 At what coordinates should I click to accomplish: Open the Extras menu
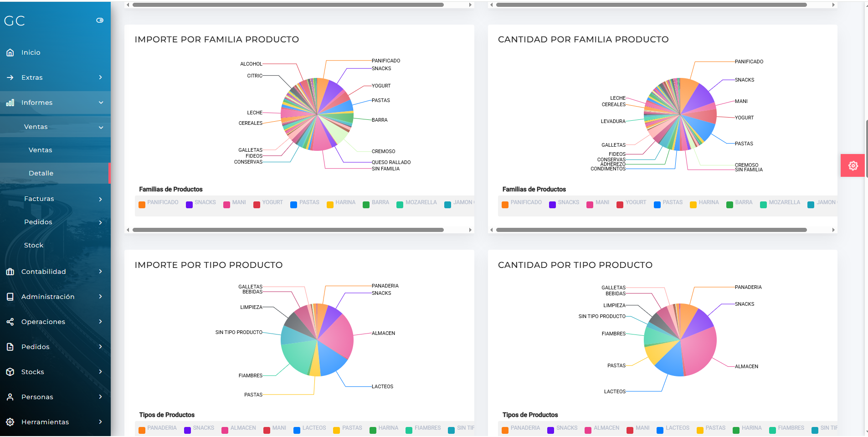32,77
